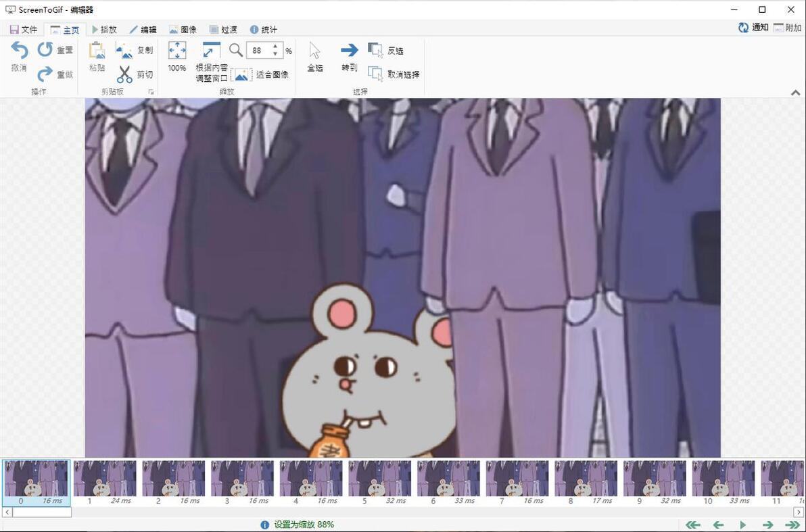
Task: Increase zoom percentage with up arrow
Action: click(x=275, y=46)
